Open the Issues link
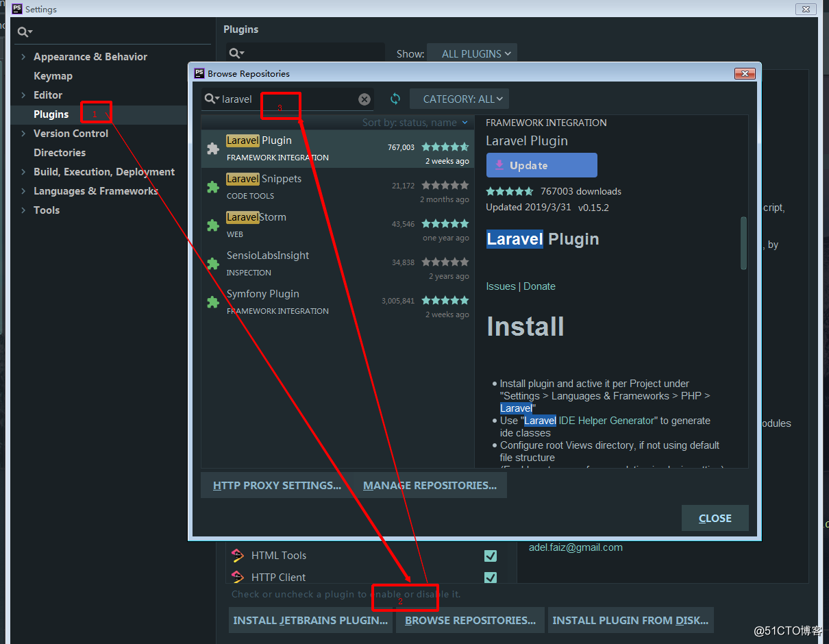The height and width of the screenshot is (644, 829). tap(501, 286)
